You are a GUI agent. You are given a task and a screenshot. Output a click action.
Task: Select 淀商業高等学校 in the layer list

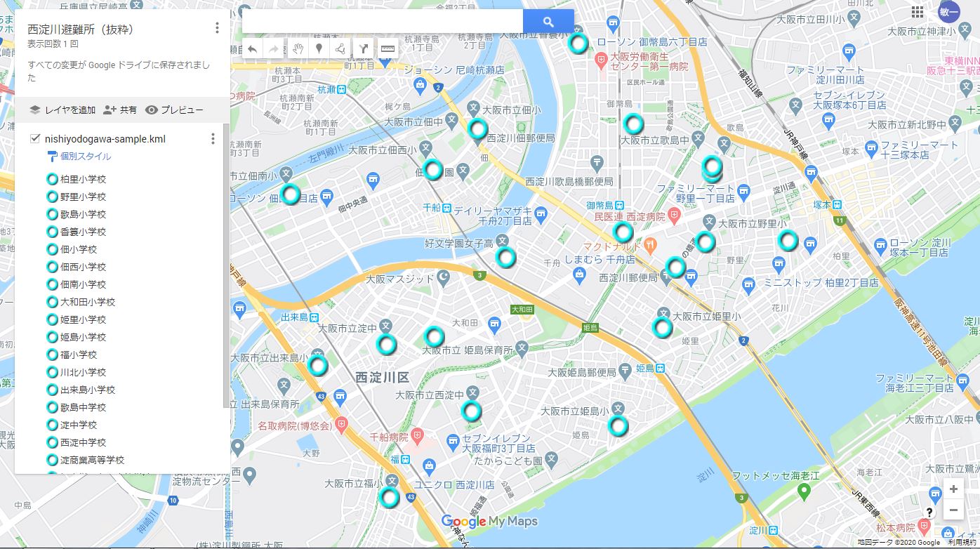[92, 460]
